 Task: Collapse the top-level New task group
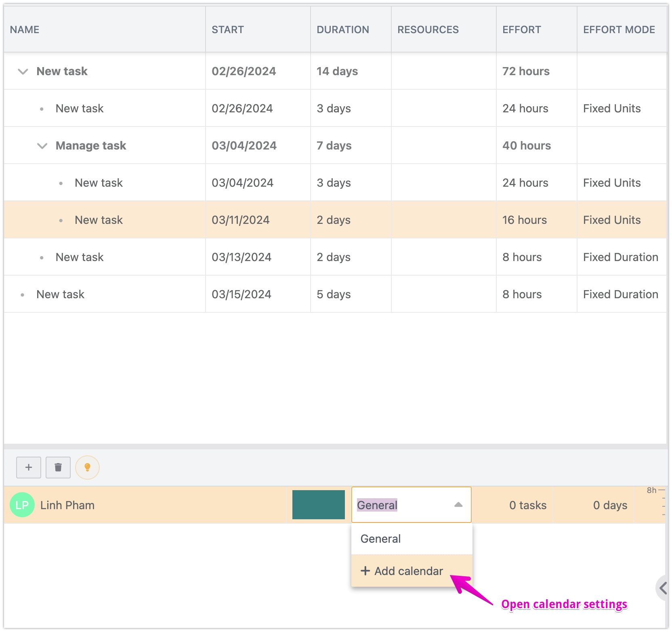(23, 72)
